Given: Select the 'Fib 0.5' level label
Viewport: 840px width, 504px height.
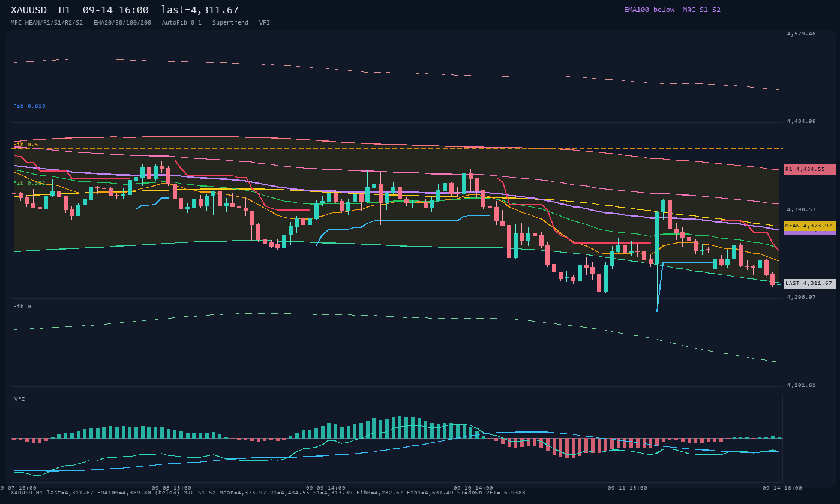Looking at the screenshot, I should click(26, 145).
